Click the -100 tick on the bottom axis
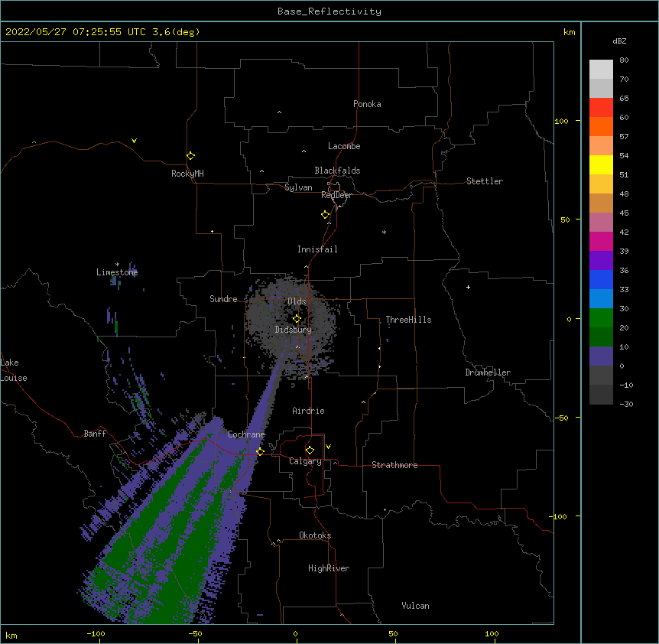659x644 pixels. [x=96, y=633]
